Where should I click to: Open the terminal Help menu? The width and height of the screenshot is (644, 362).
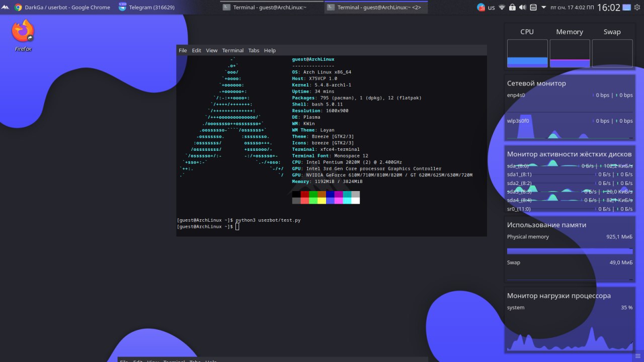click(270, 50)
